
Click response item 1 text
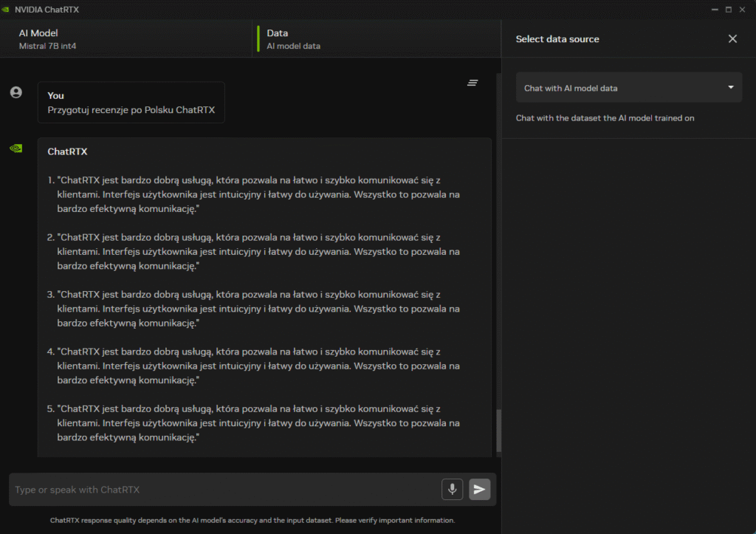tap(258, 194)
